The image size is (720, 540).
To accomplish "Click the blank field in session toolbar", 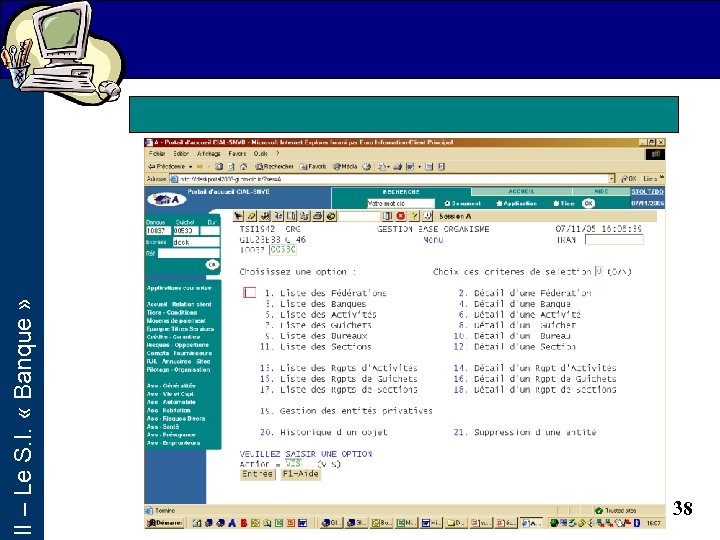I will tap(359, 216).
